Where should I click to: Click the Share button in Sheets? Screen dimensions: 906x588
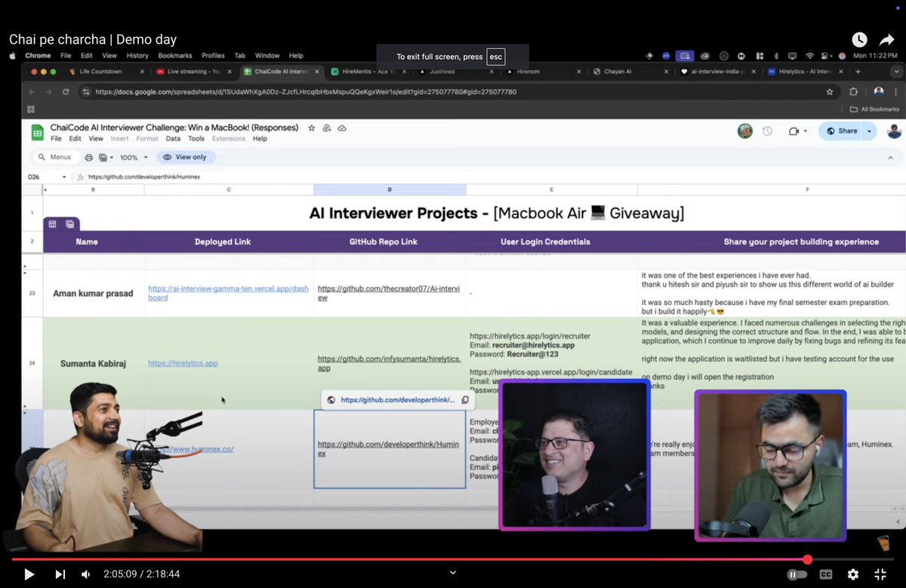(x=841, y=131)
